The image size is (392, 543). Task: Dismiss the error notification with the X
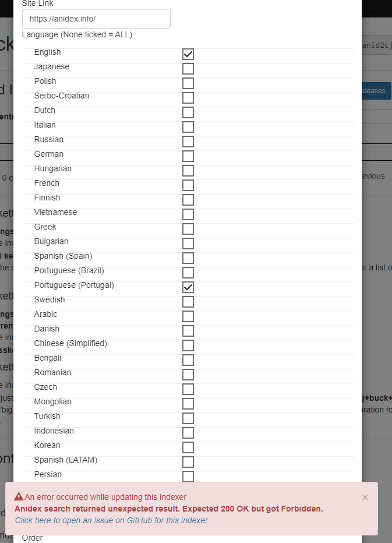pyautogui.click(x=365, y=497)
